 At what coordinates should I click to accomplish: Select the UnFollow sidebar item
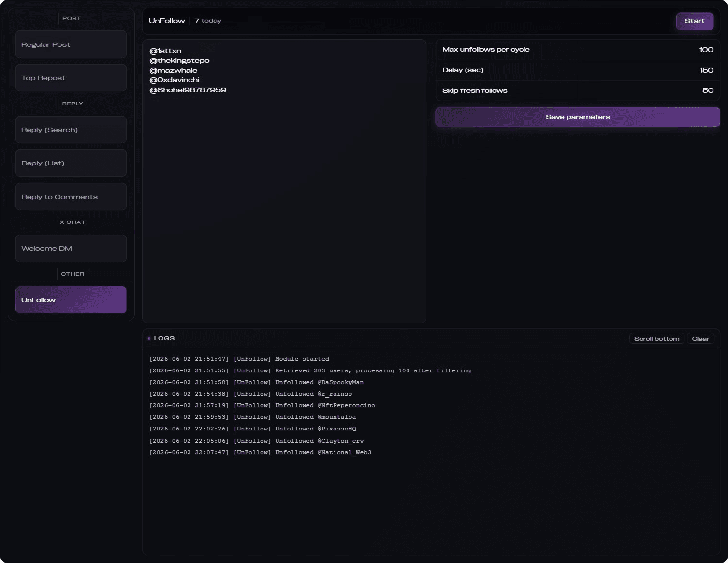(x=71, y=300)
